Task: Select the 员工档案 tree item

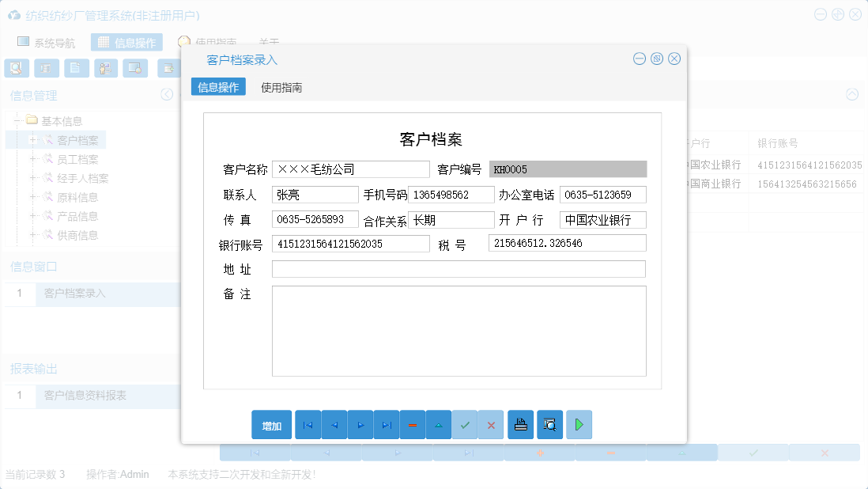Action: click(x=79, y=158)
